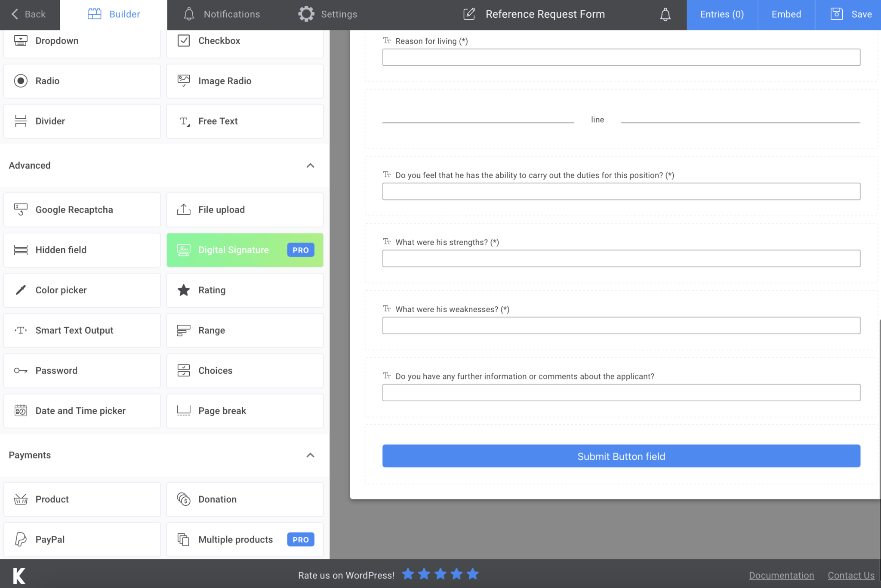Add a PayPal payment field
The height and width of the screenshot is (588, 881).
pos(82,539)
